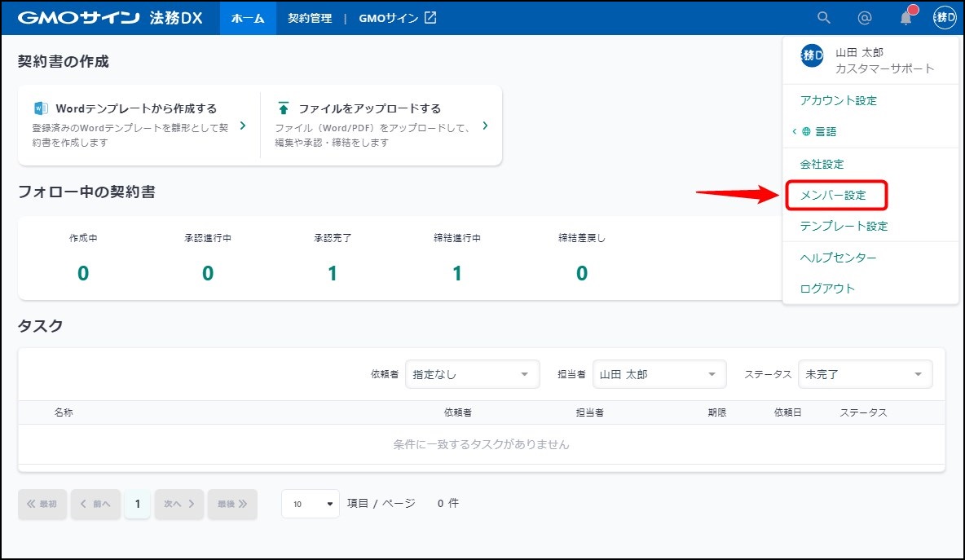Click the user avatar in header

coord(945,18)
